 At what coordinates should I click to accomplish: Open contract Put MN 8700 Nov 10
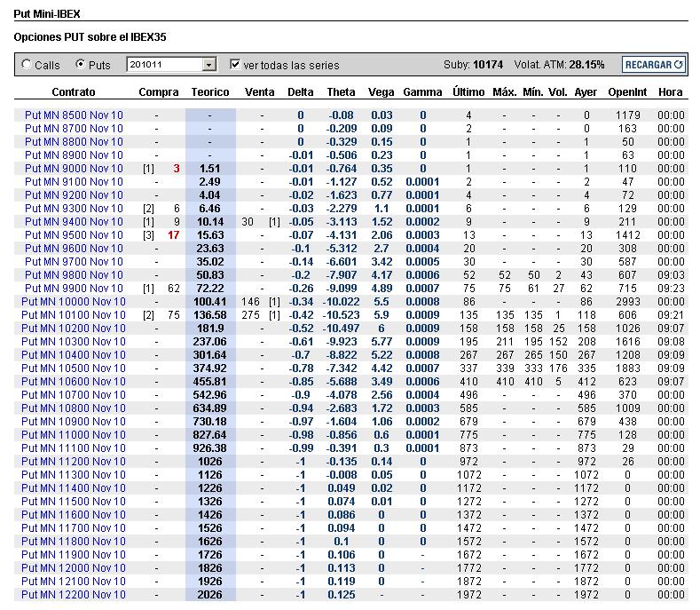(x=74, y=129)
